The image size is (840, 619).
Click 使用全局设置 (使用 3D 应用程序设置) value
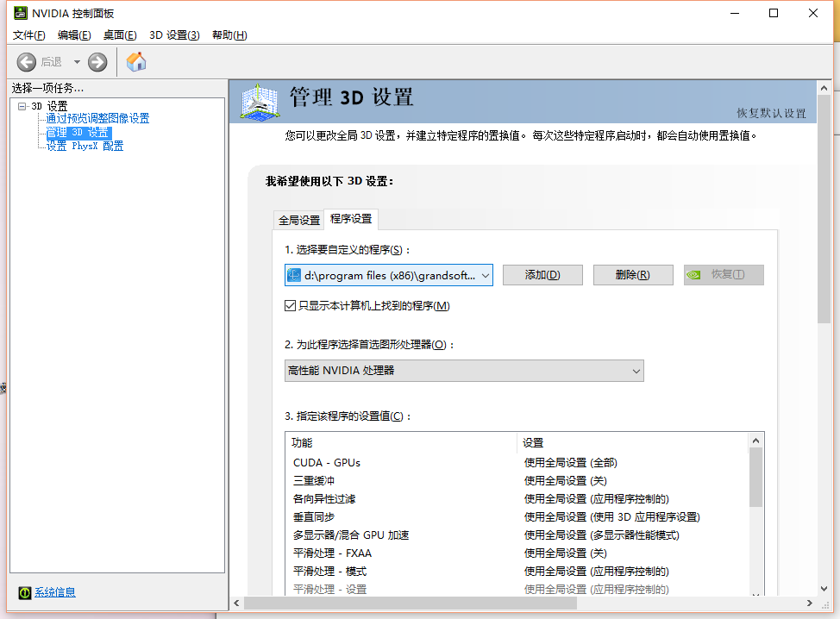[x=612, y=517]
